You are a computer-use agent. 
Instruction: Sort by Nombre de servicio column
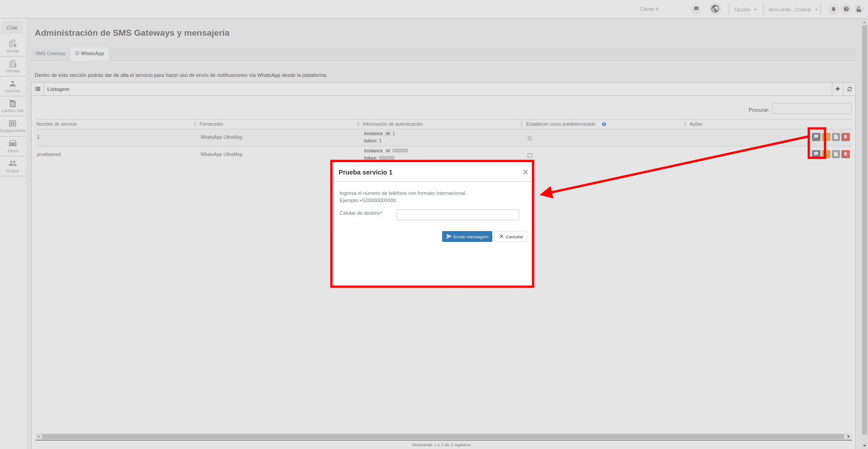[57, 124]
